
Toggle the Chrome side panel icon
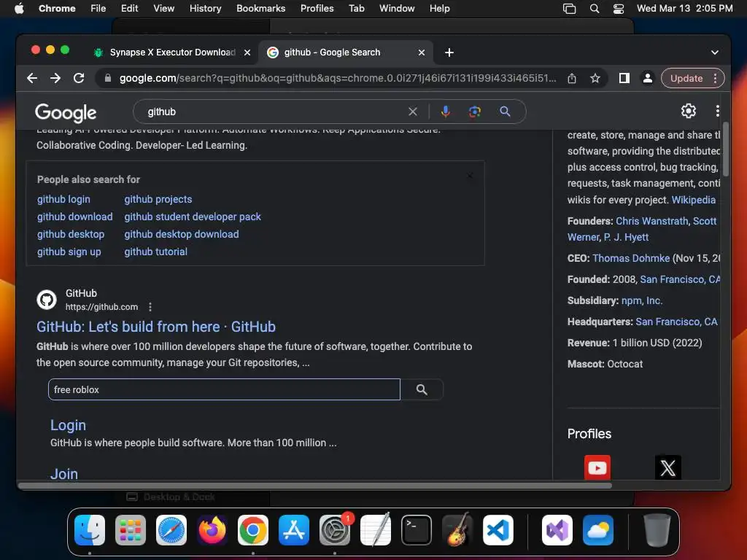point(624,78)
